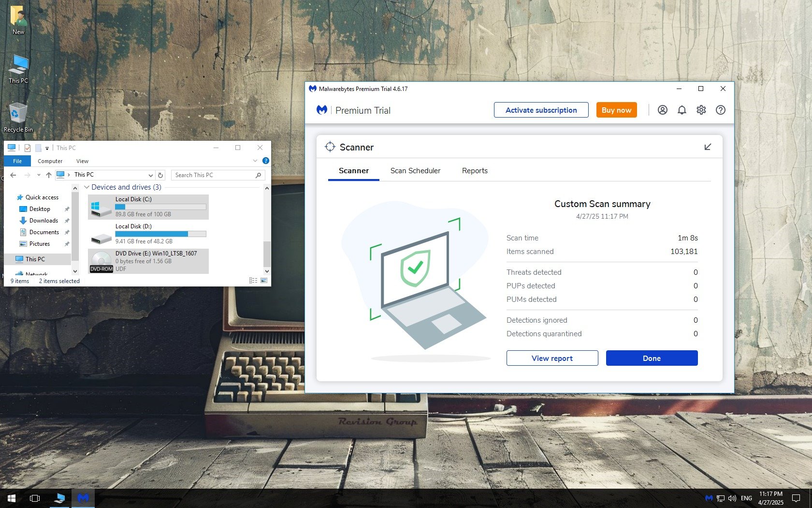This screenshot has width=812, height=508.
Task: Switch Explorer to large icons view
Action: (264, 280)
